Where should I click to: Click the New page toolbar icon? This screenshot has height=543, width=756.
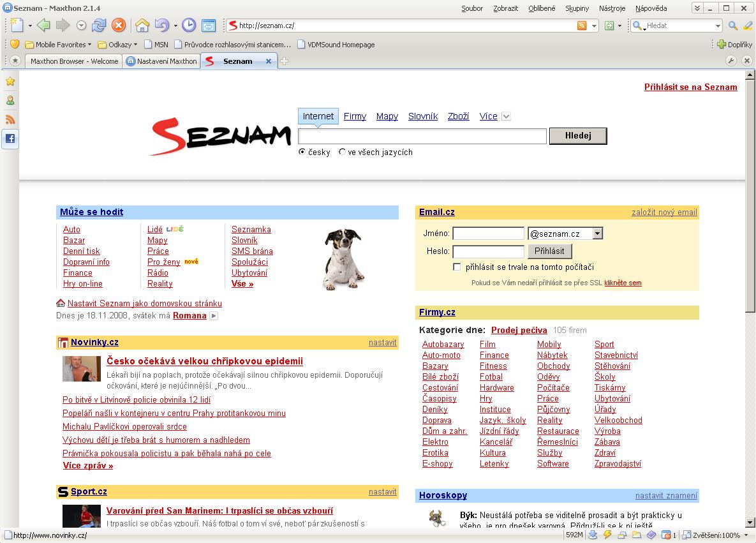[x=17, y=25]
